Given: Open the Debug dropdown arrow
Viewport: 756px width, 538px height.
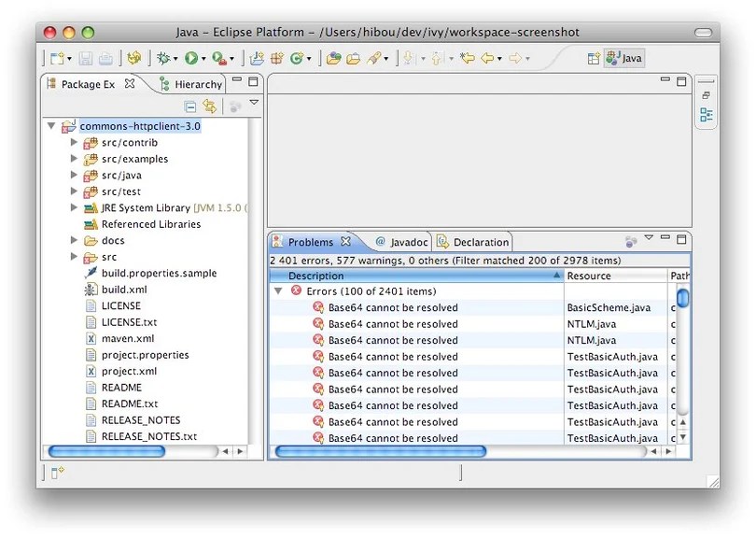Looking at the screenshot, I should point(175,59).
